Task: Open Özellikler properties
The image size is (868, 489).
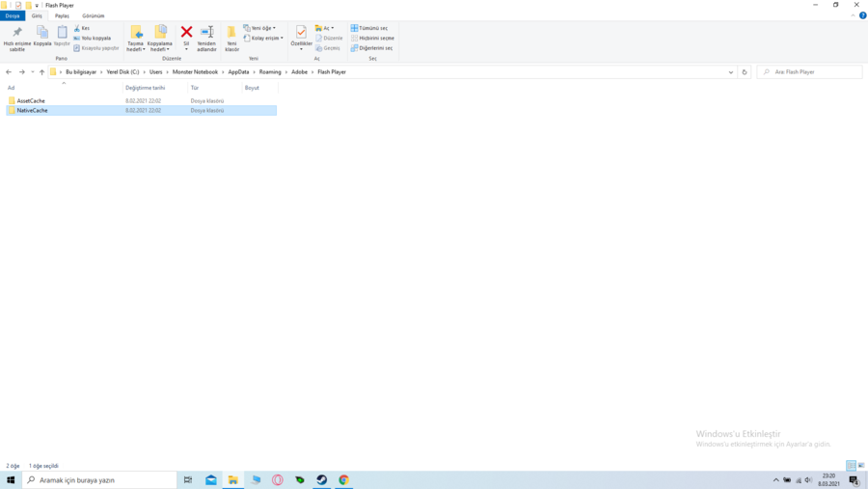Action: pos(301,37)
